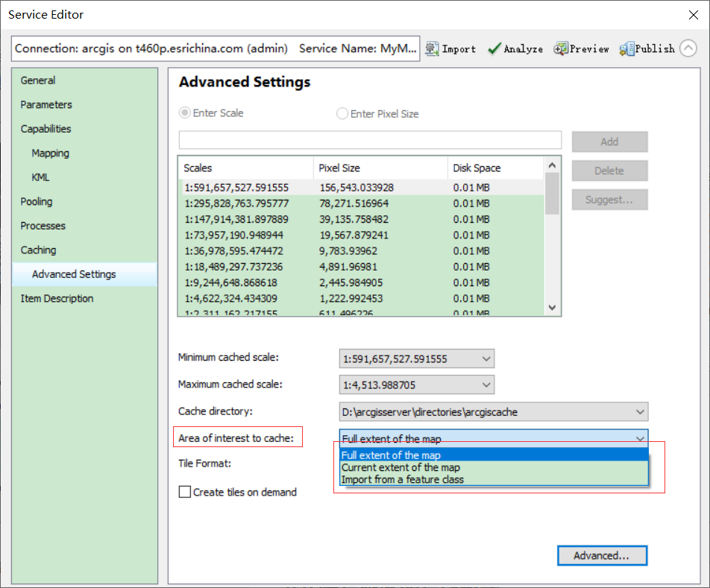The height and width of the screenshot is (588, 710).
Task: Select scale row 1:147,914,381.897889
Action: (x=361, y=219)
